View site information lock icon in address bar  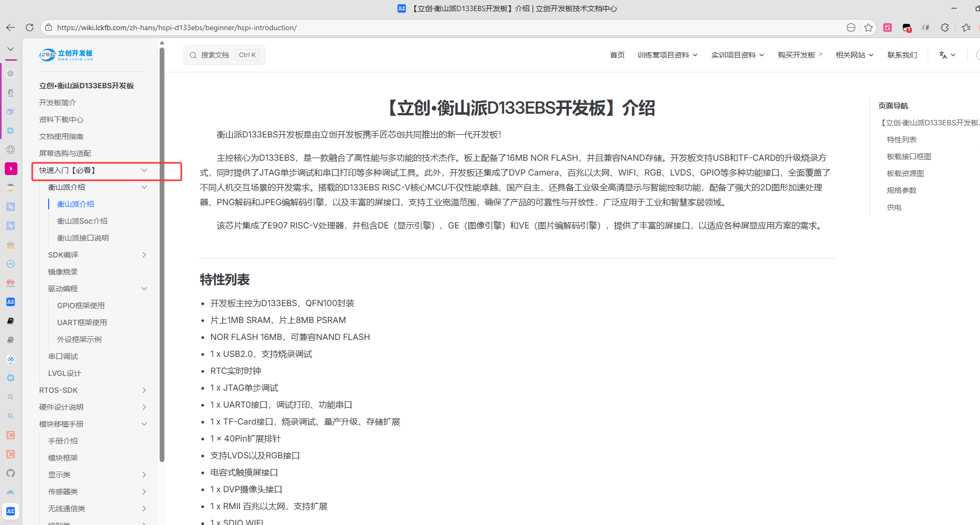click(x=49, y=27)
